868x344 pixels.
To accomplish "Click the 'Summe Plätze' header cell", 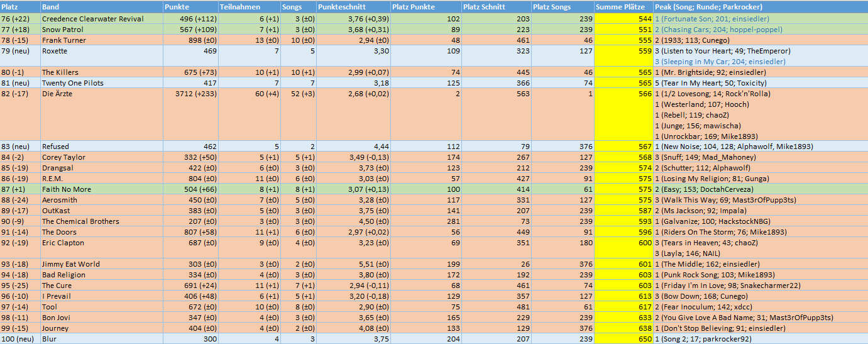I will tap(623, 7).
